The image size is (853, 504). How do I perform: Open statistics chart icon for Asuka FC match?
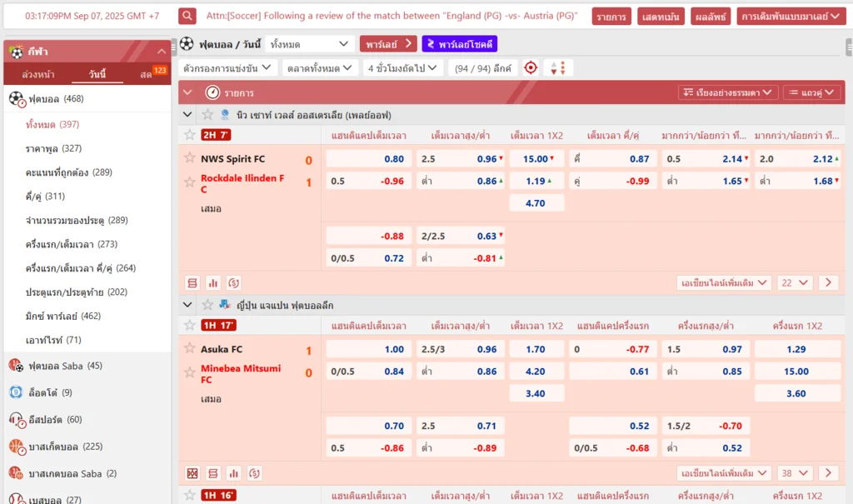pyautogui.click(x=233, y=473)
